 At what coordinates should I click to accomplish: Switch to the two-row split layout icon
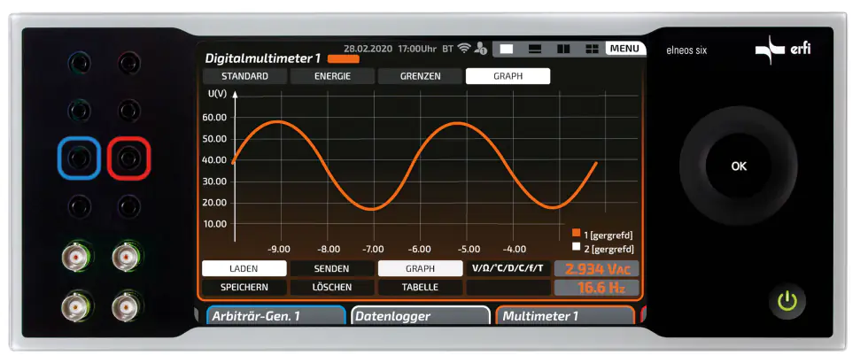(x=535, y=49)
